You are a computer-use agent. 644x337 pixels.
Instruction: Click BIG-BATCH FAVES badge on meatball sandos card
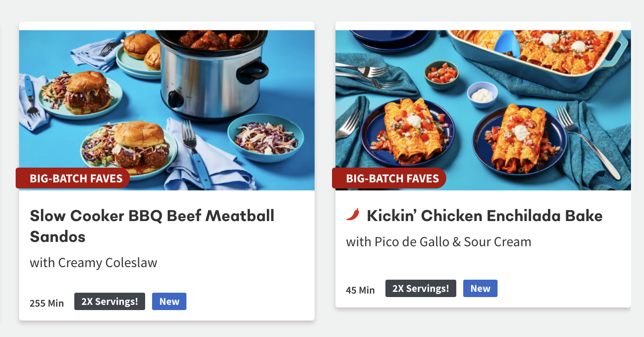73,178
